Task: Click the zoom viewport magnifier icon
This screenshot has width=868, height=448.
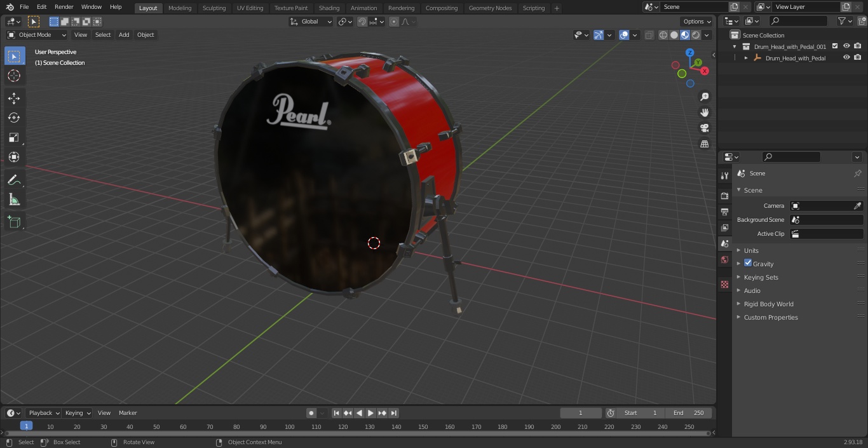Action: [704, 97]
